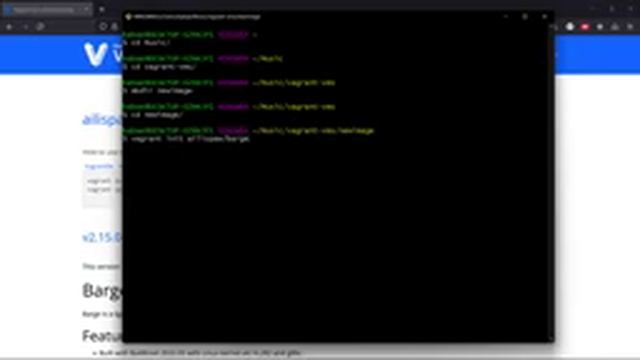Reload the browser page
This screenshot has height=360, width=640.
pos(40,27)
